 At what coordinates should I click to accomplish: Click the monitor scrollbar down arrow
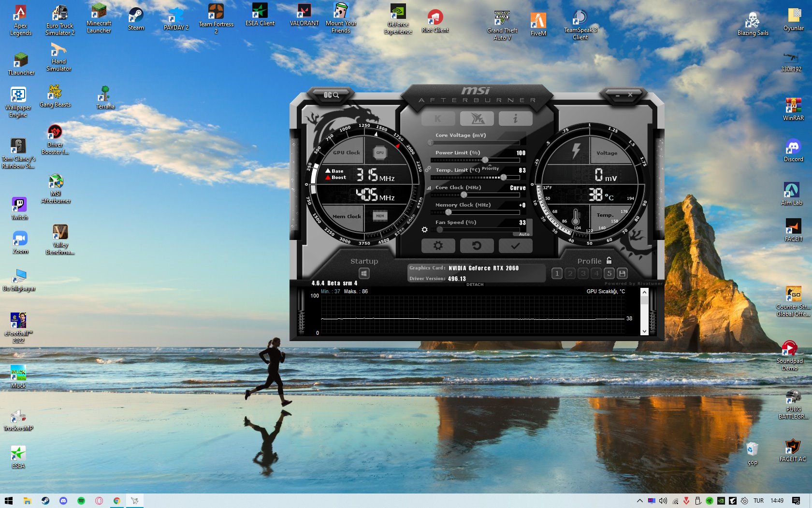click(x=644, y=331)
